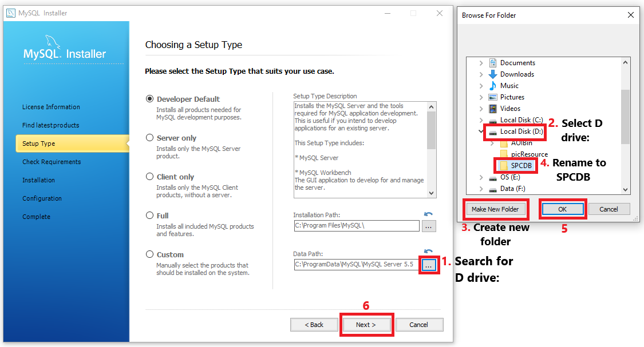
Task: Click the Setup Type Description scrollbar thumb
Action: coord(431,130)
